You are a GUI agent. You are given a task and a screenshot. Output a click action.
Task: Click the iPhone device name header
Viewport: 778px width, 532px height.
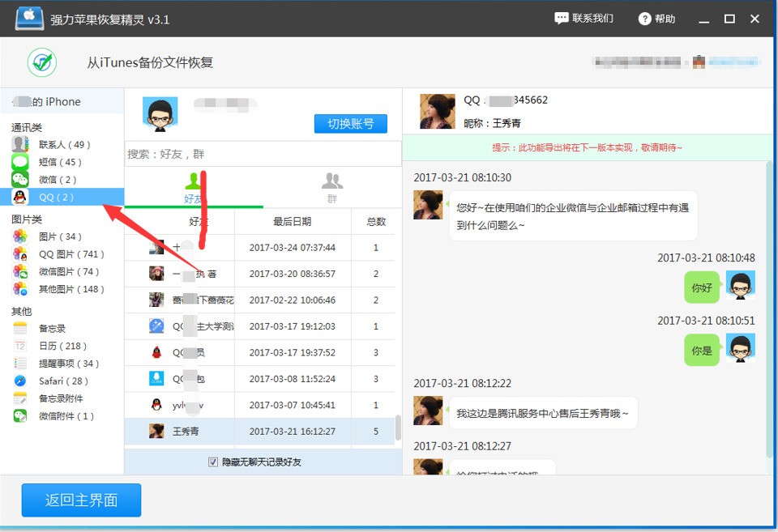click(x=62, y=102)
